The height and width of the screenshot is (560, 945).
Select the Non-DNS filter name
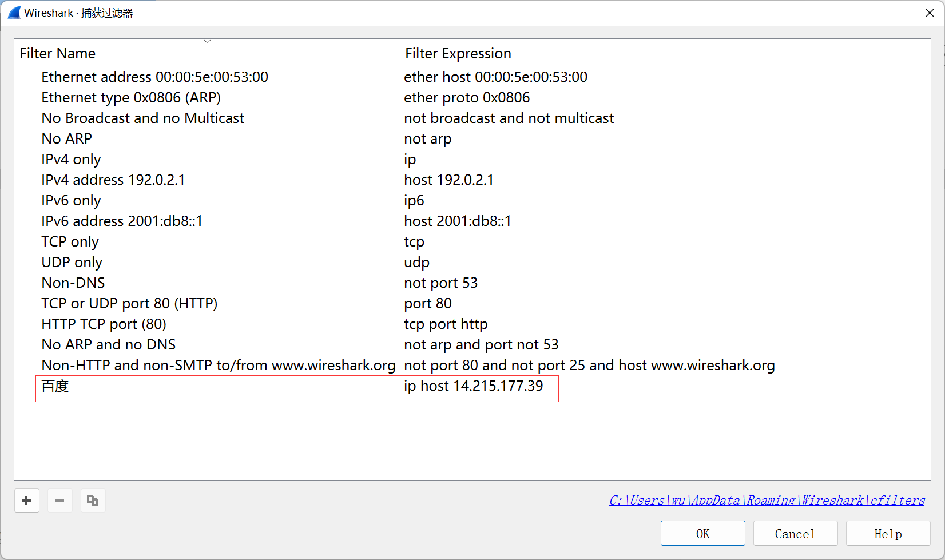[73, 283]
